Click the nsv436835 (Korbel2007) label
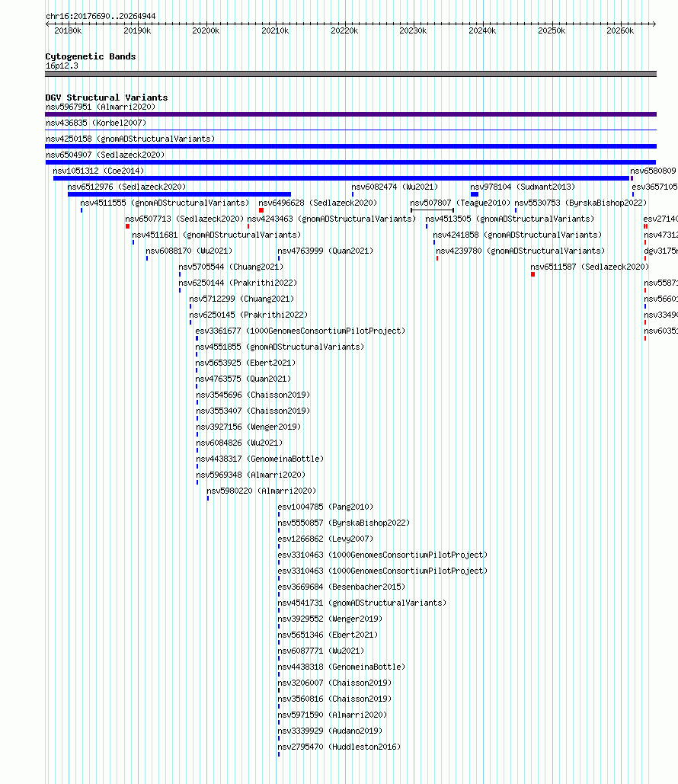Image resolution: width=678 pixels, height=784 pixels. [x=96, y=123]
